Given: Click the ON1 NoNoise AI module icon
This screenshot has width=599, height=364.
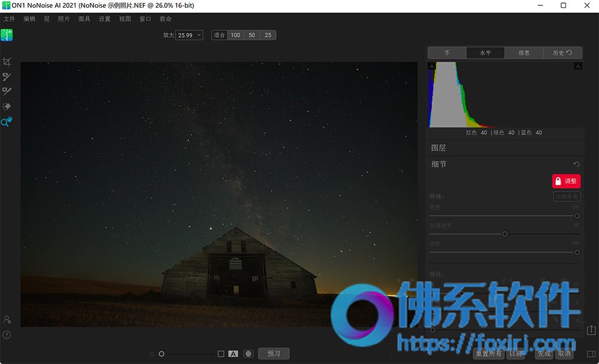Looking at the screenshot, I should (x=7, y=35).
